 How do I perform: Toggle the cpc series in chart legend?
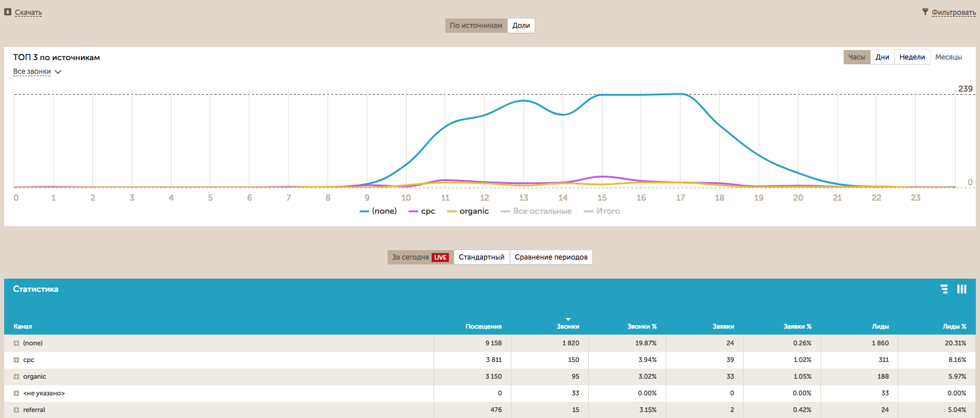(x=422, y=211)
